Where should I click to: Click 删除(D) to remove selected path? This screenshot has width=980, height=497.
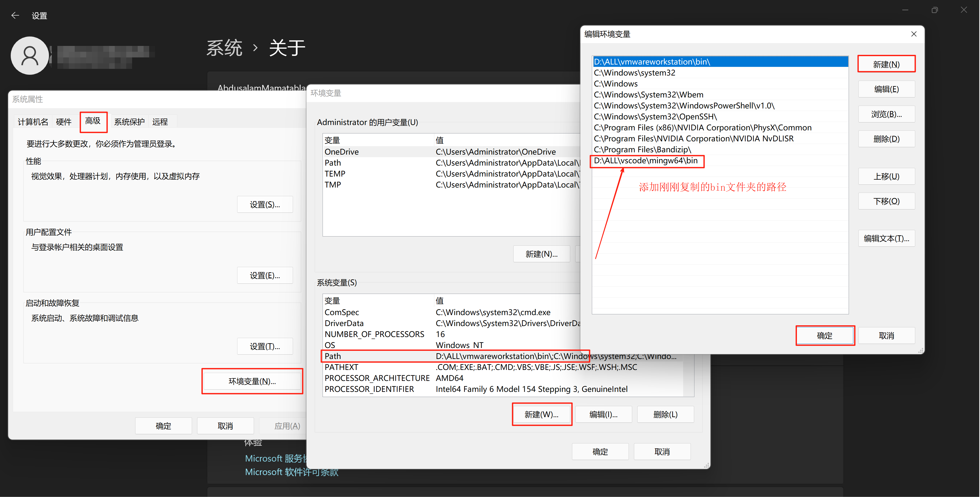point(886,139)
